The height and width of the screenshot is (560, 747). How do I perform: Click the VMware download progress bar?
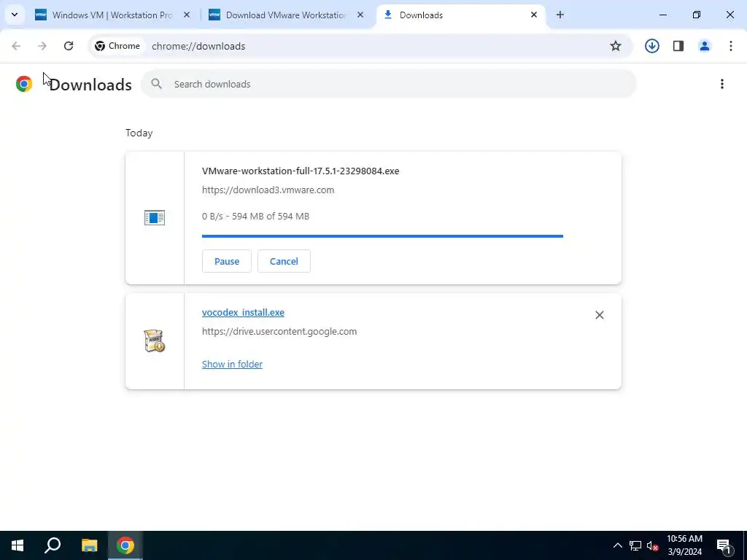coord(382,236)
